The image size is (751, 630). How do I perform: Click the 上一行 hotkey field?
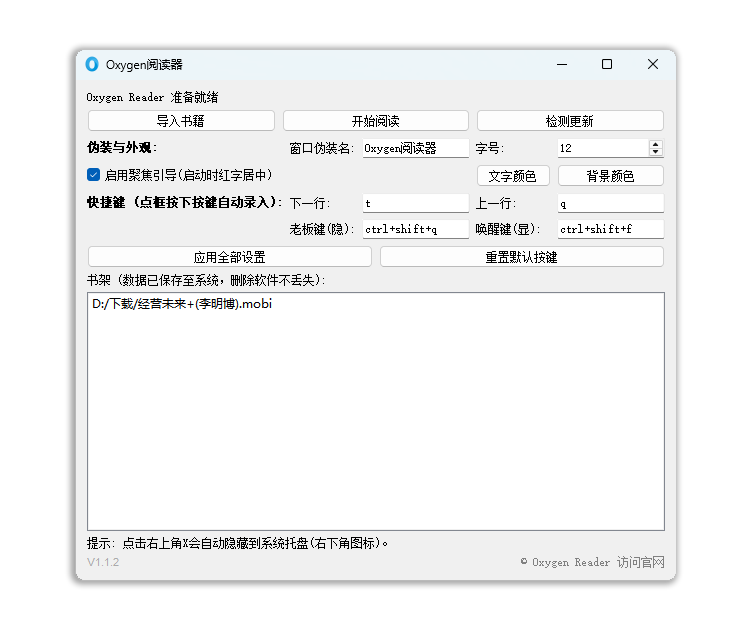tap(611, 203)
